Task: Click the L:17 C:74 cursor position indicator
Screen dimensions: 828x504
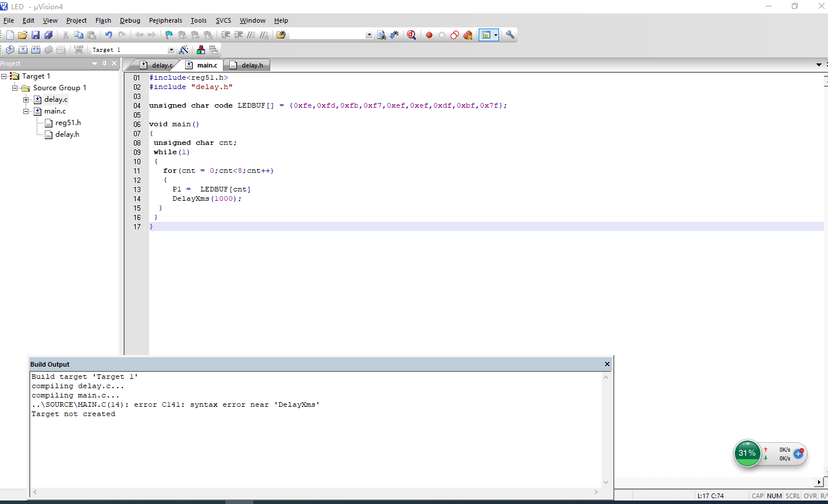Action: [x=710, y=496]
